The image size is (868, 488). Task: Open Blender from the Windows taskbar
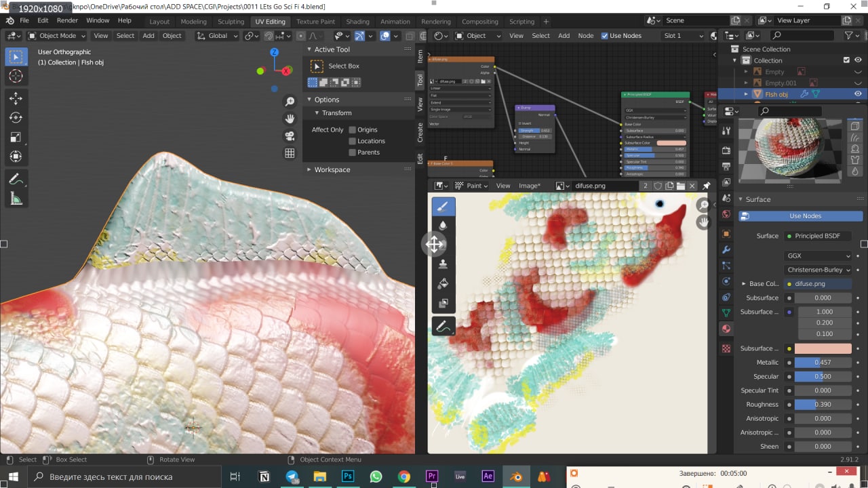click(517, 476)
